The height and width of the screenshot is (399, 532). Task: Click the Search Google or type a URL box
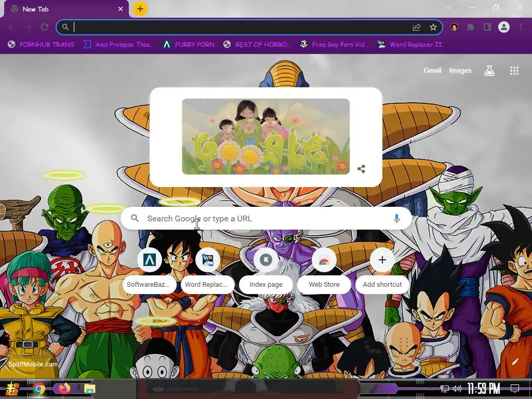point(267,219)
